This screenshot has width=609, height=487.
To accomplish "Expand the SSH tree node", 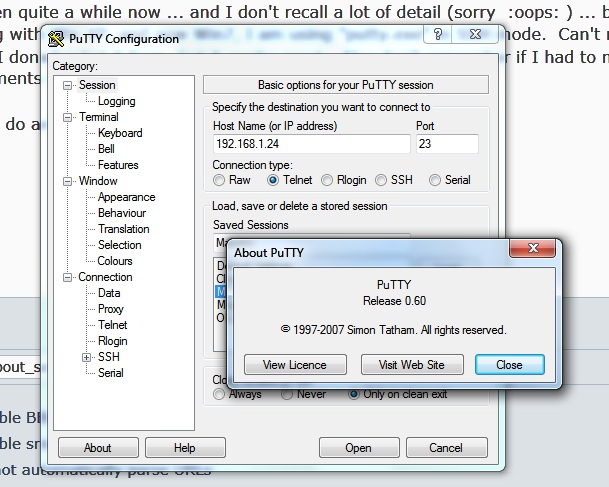I will tap(87, 357).
